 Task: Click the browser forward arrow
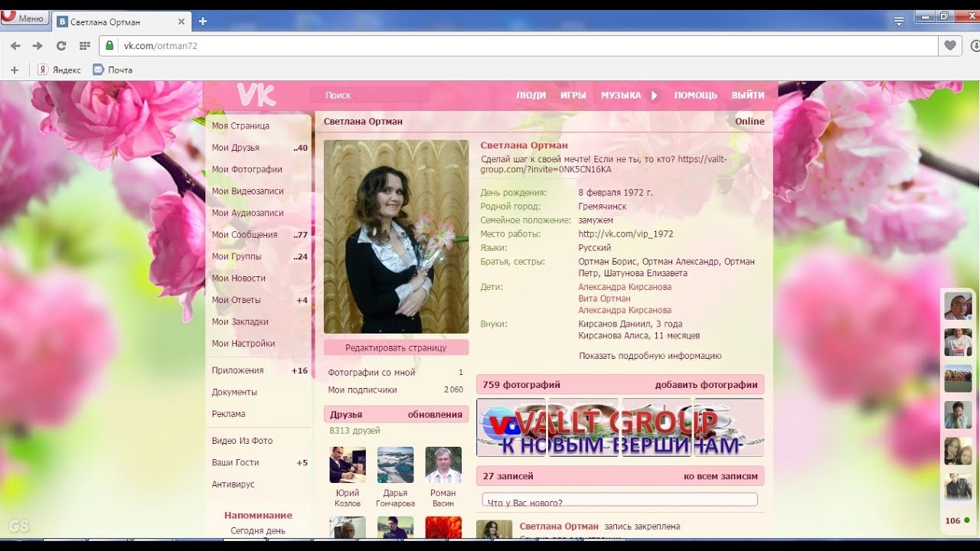pyautogui.click(x=38, y=46)
